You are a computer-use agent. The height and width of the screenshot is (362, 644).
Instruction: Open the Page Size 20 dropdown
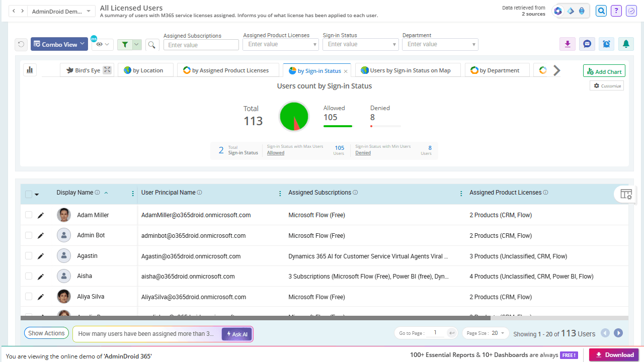pos(486,333)
